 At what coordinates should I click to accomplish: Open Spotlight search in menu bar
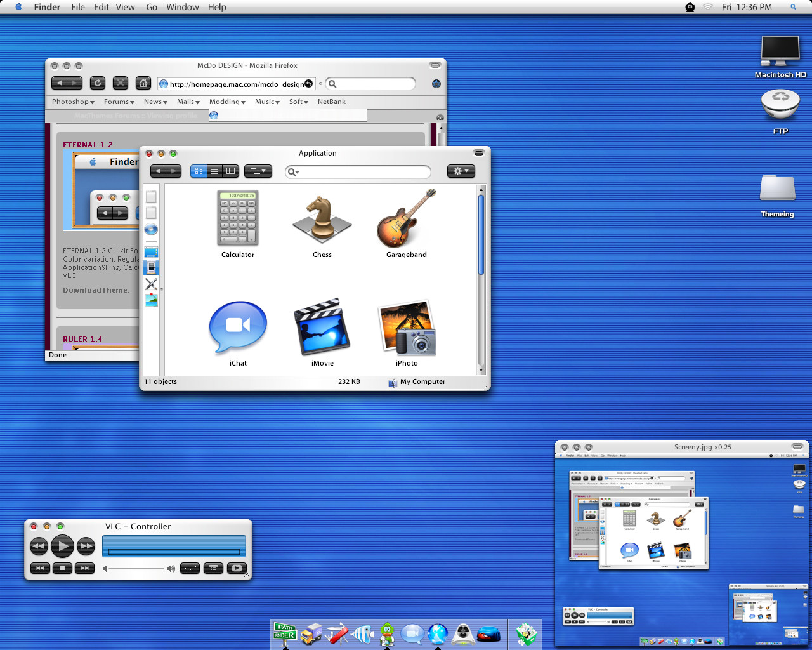tap(793, 7)
